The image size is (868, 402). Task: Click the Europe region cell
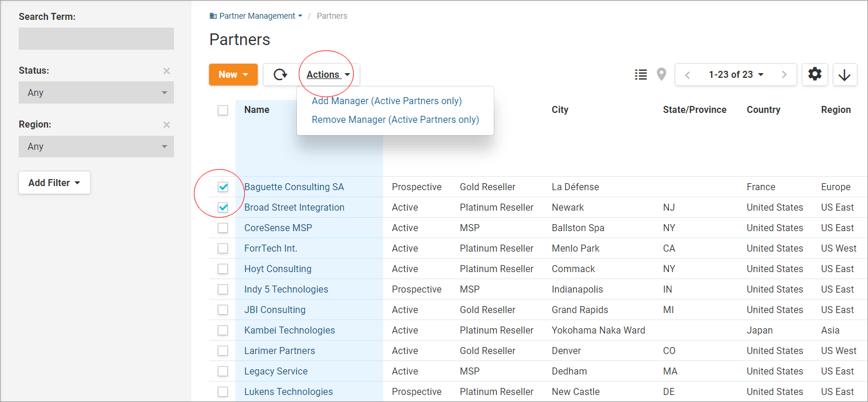click(836, 187)
